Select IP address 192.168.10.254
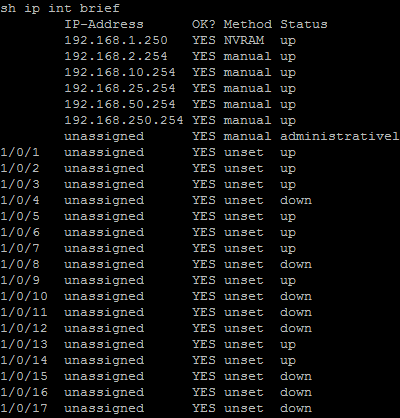The height and width of the screenshot is (418, 400). click(x=120, y=72)
